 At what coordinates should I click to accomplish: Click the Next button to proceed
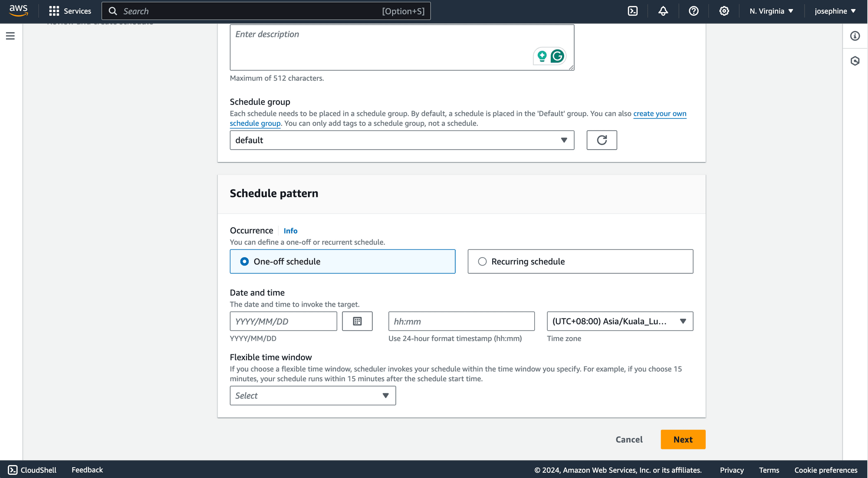click(683, 439)
